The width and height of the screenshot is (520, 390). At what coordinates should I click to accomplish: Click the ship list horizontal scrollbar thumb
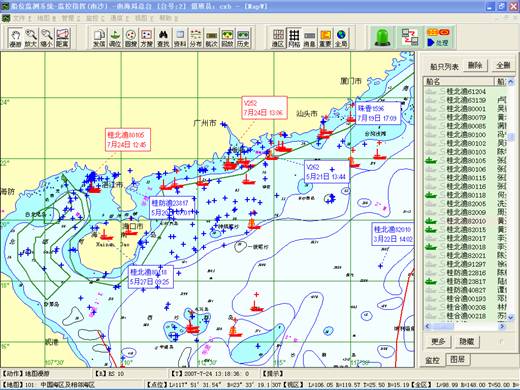441,326
